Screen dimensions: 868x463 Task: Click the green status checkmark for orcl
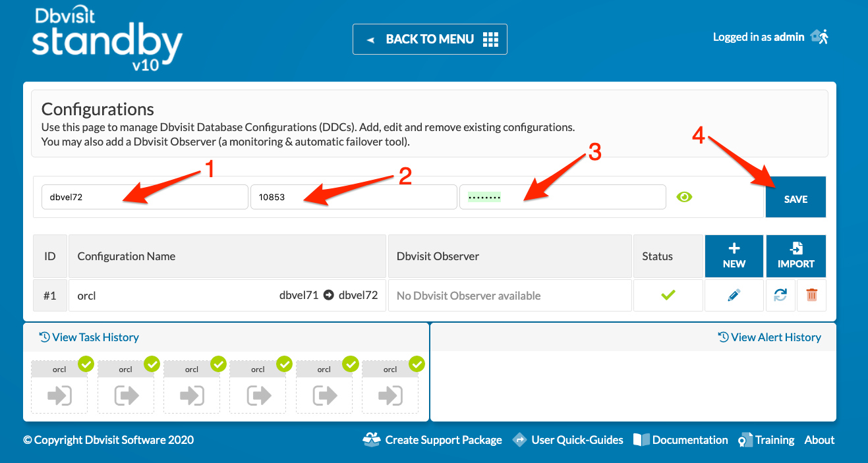668,296
